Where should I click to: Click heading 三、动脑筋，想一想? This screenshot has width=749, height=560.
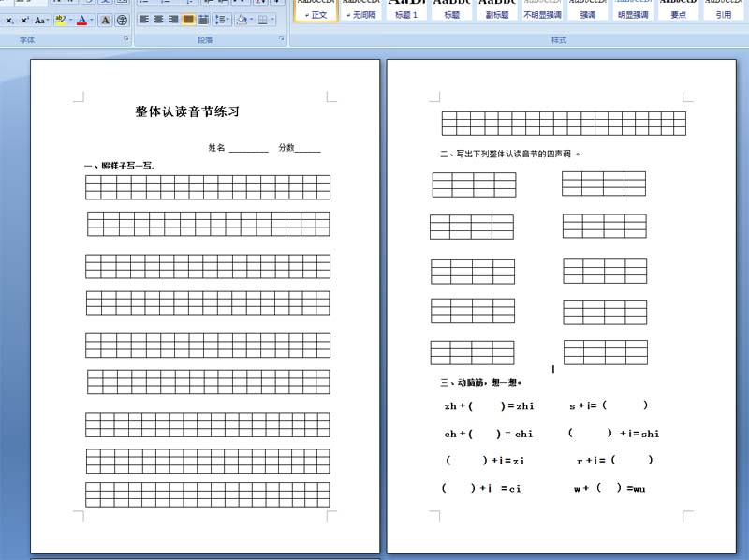pyautogui.click(x=481, y=382)
